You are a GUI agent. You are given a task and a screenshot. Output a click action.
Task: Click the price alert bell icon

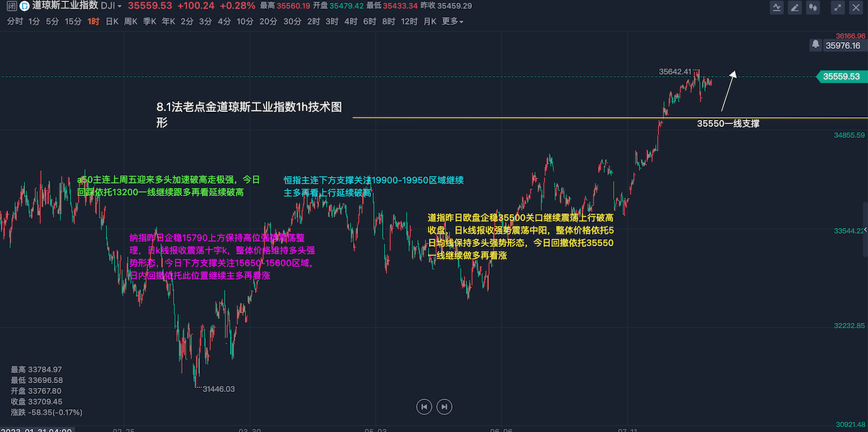[815, 45]
